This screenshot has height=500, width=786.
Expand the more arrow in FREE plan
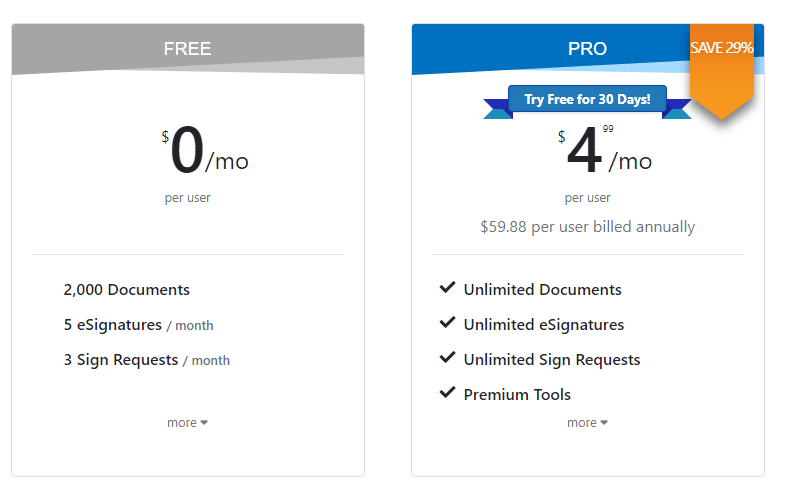[204, 423]
